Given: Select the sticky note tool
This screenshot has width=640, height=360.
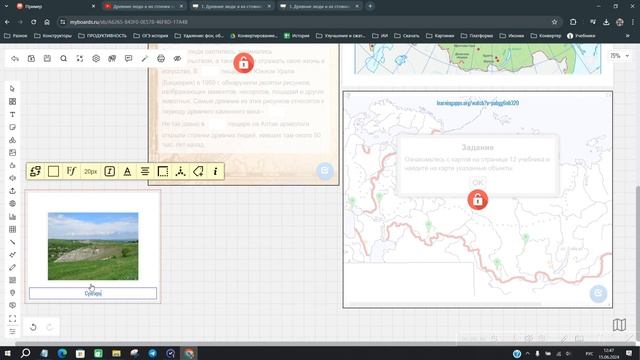Looking at the screenshot, I should 12,127.
